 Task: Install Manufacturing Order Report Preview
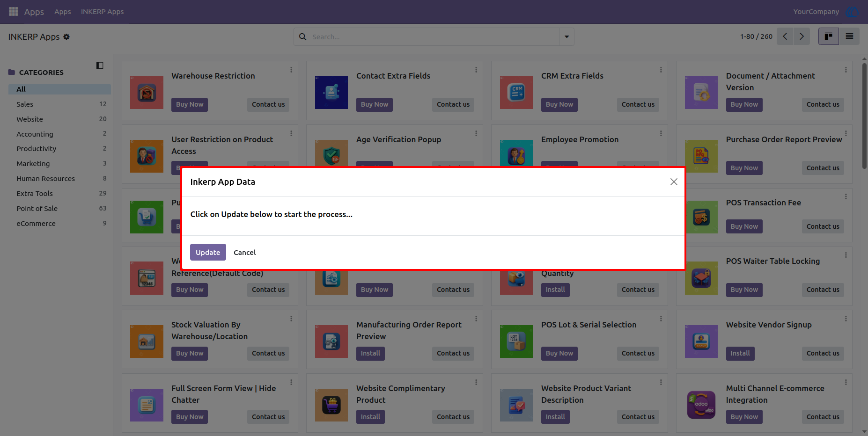[370, 353]
